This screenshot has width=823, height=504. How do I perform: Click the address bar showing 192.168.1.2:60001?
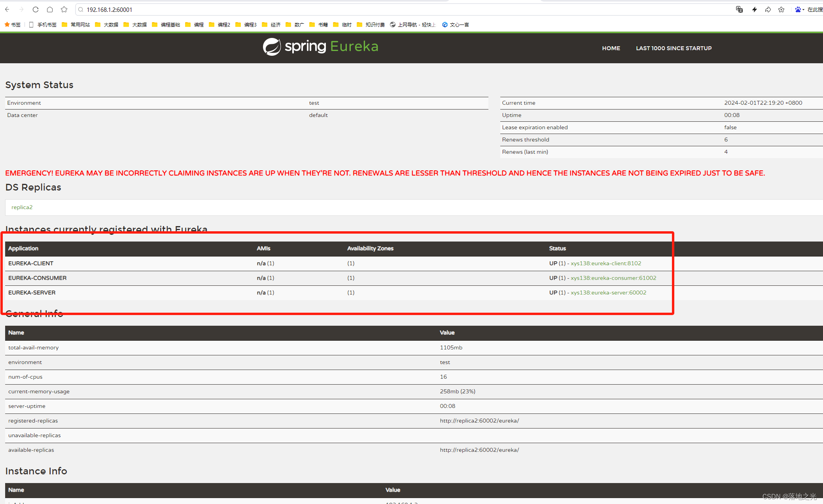tap(403, 9)
